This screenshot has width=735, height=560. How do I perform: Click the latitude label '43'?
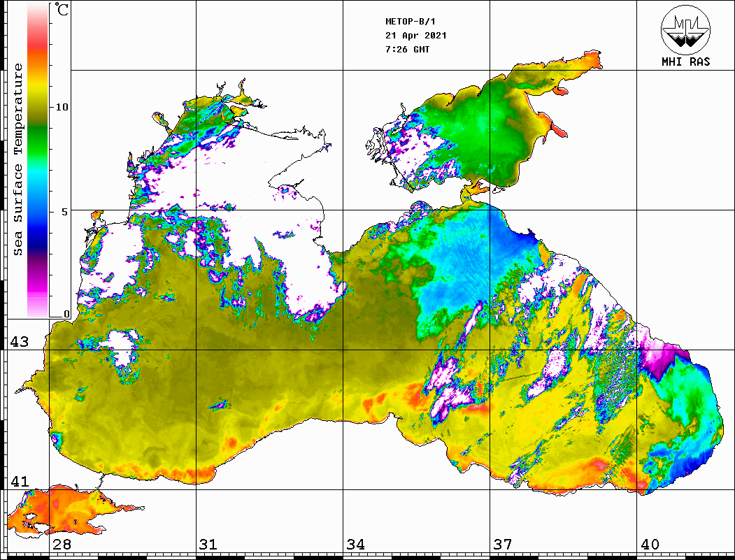click(x=19, y=342)
